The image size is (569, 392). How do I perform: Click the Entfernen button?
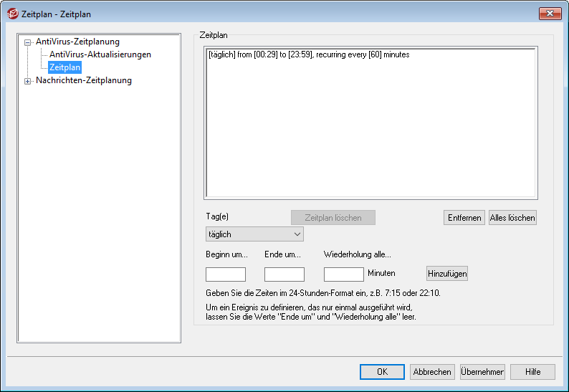coord(464,218)
